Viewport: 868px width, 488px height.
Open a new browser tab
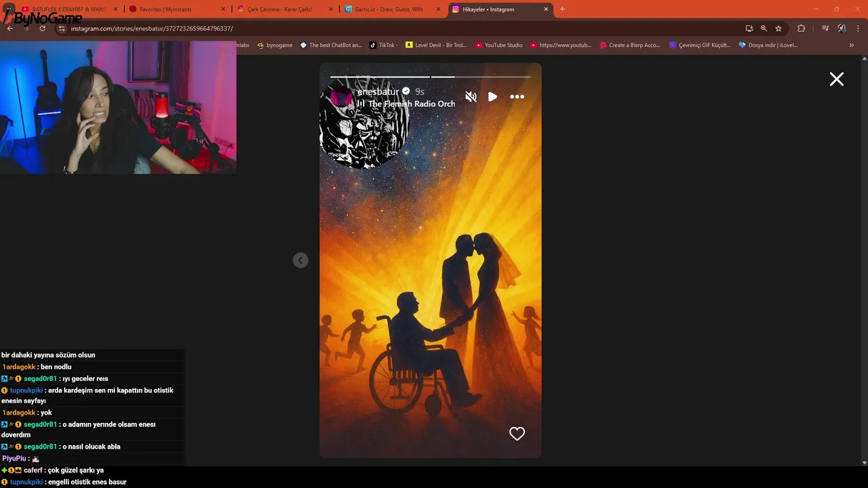(x=562, y=9)
